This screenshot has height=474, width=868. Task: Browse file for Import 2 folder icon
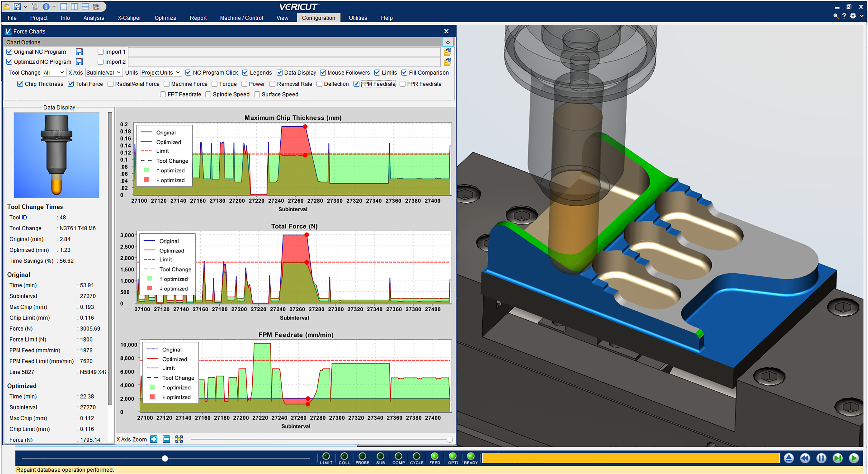(x=447, y=62)
